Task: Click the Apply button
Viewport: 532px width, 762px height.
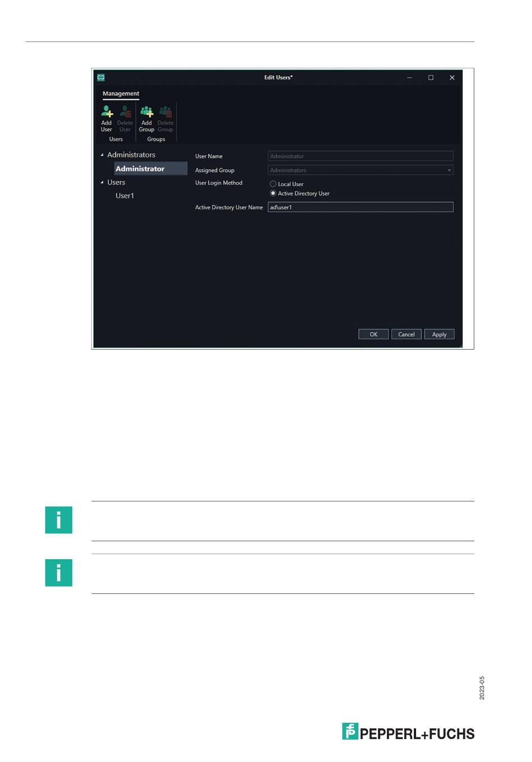Action: pyautogui.click(x=440, y=334)
